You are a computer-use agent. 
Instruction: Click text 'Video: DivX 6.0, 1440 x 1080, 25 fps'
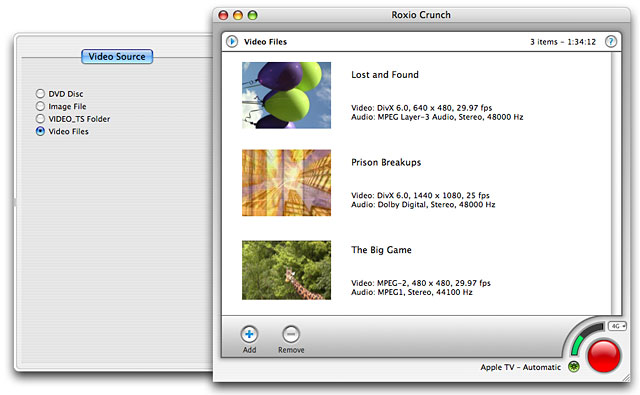420,195
